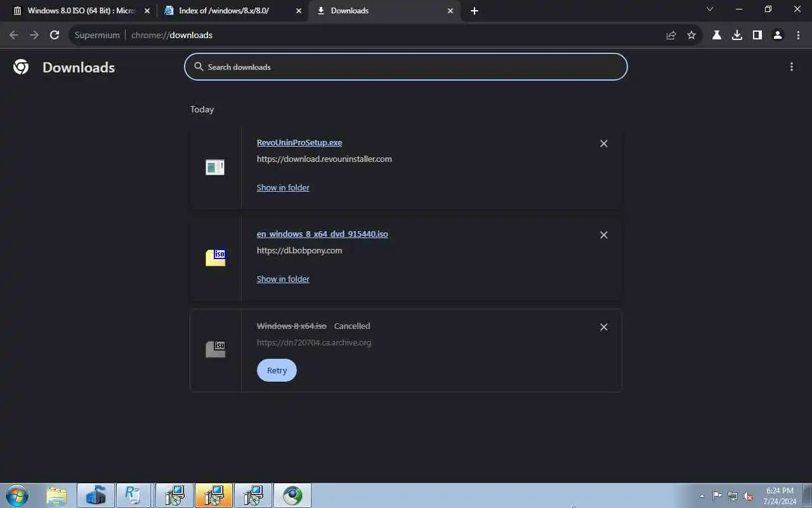Remove en_windows_8_x64_dvd_915440.iso from the list

(x=604, y=235)
